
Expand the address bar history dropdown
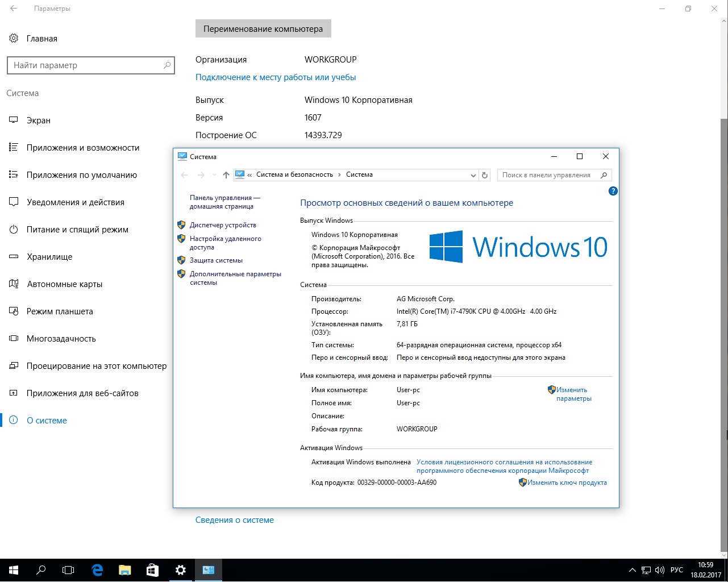pyautogui.click(x=473, y=175)
